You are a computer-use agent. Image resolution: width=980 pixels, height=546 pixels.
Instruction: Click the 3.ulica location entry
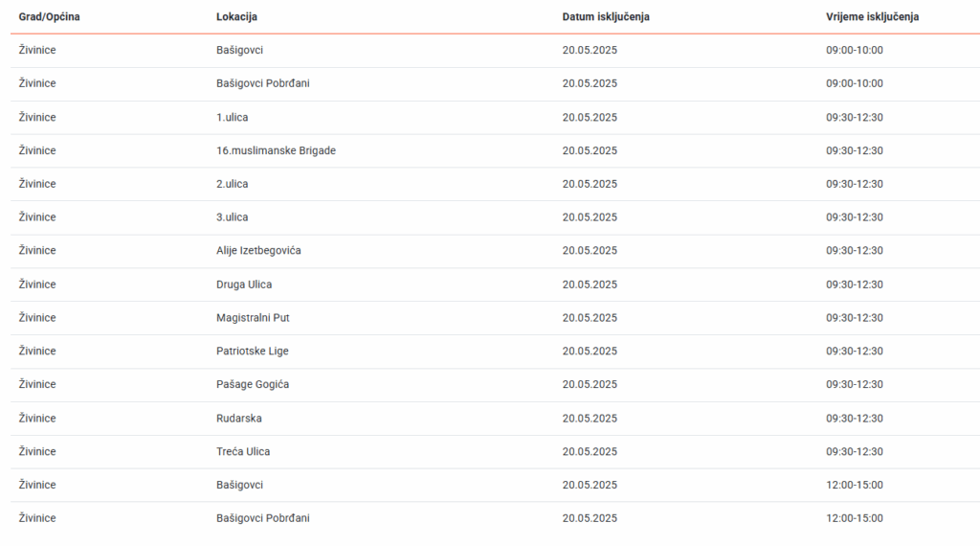tap(233, 217)
